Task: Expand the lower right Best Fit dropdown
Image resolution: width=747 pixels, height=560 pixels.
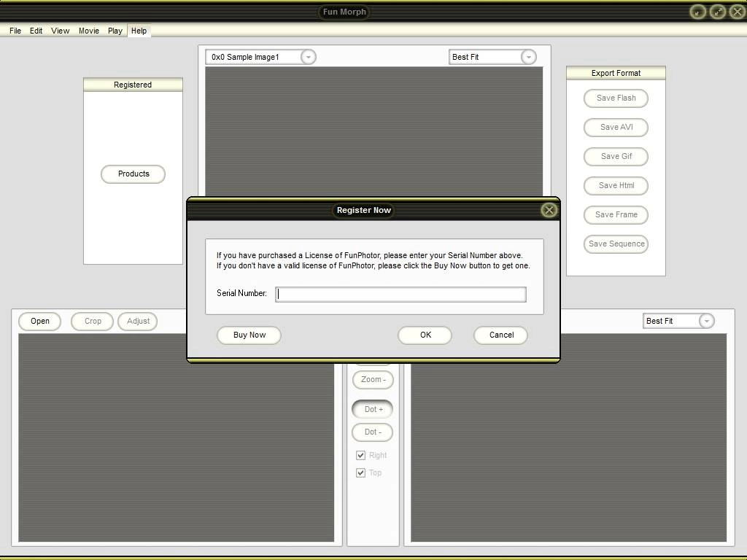Action: click(706, 321)
